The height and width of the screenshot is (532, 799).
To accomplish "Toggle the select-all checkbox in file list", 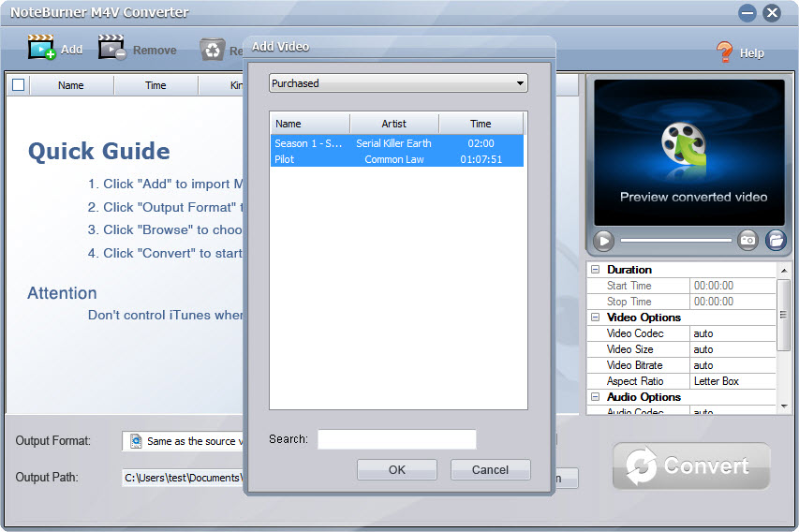I will coord(19,84).
